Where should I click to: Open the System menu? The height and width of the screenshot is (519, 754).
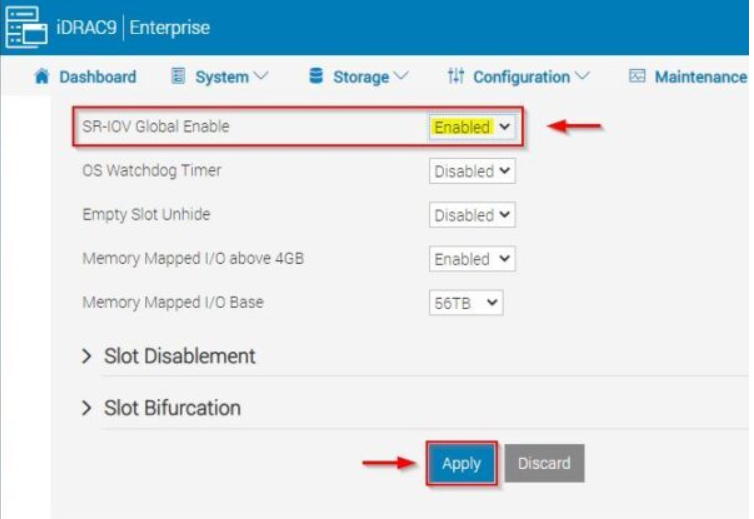(x=231, y=77)
